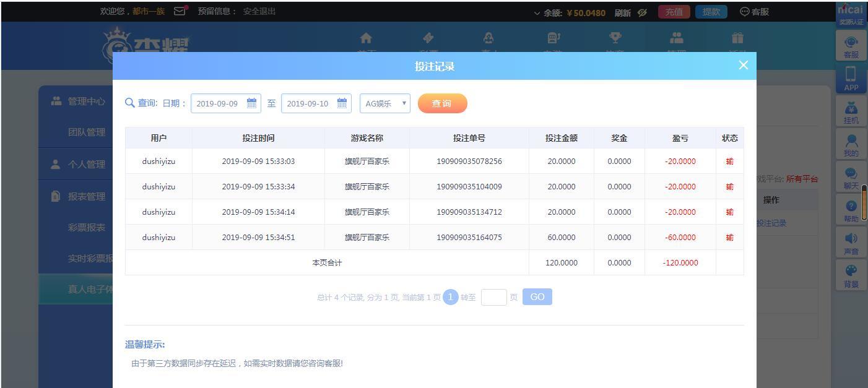
Task: Open the calendar picker for the start date
Action: coord(251,103)
